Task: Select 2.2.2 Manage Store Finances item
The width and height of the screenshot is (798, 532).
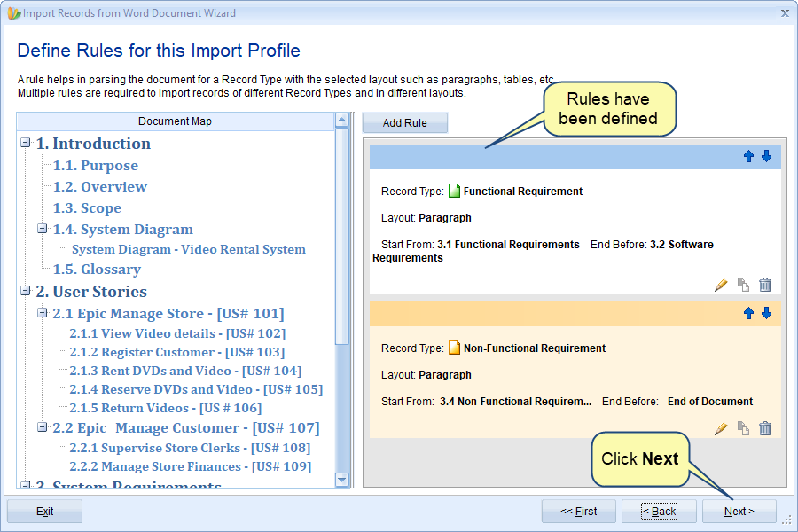Action: point(191,467)
